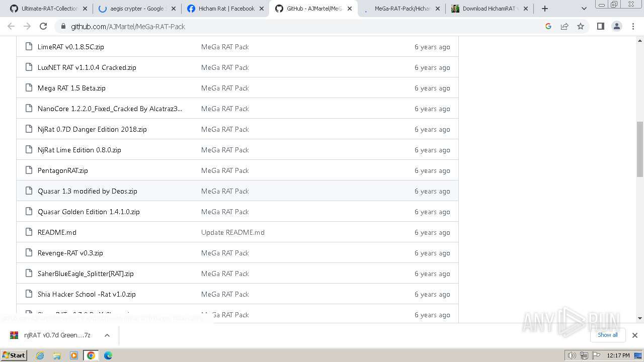The height and width of the screenshot is (362, 644).
Task: Open LuxNET RAT v1.1.0.4 Cracked.zip
Action: [87, 67]
